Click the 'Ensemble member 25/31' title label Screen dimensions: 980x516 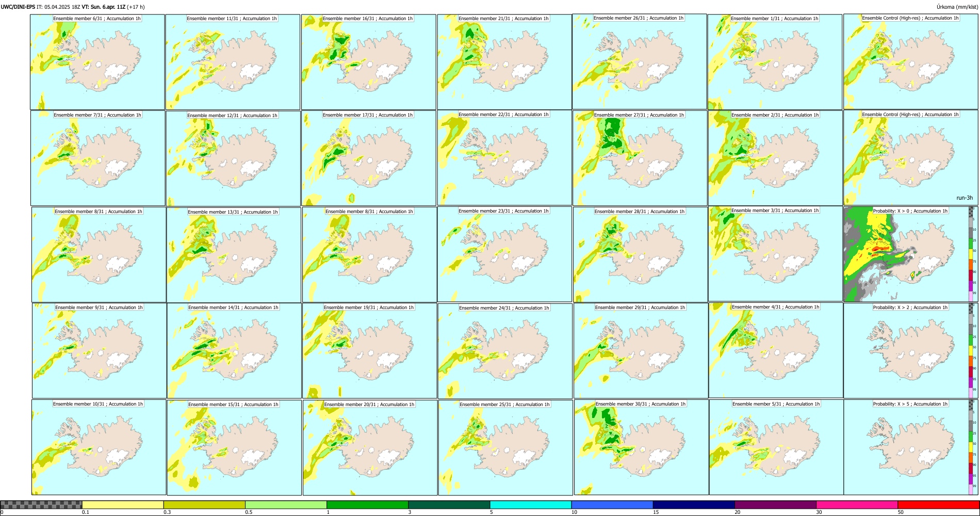click(505, 405)
